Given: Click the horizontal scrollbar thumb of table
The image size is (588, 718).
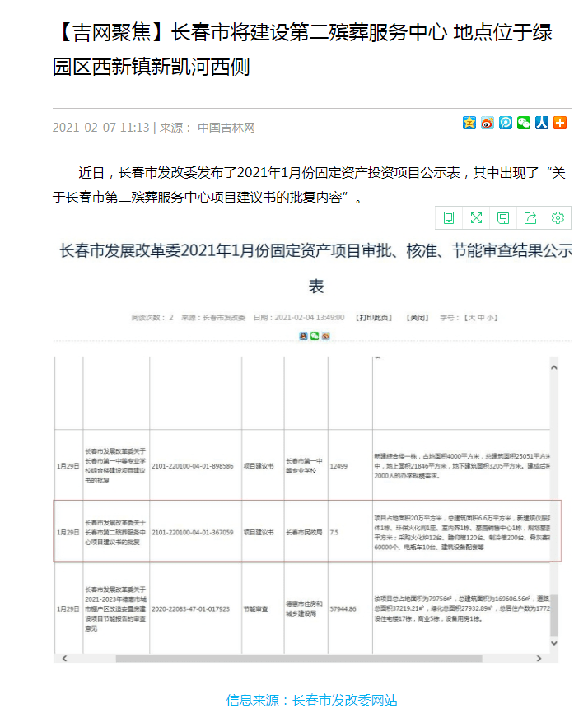Looking at the screenshot, I should 299,659.
